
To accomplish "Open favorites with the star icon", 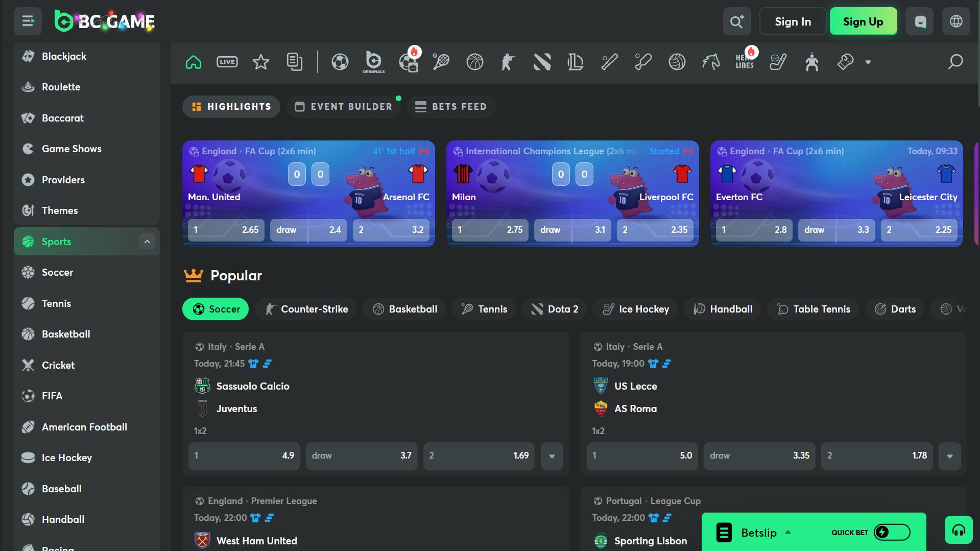I will coord(261,62).
